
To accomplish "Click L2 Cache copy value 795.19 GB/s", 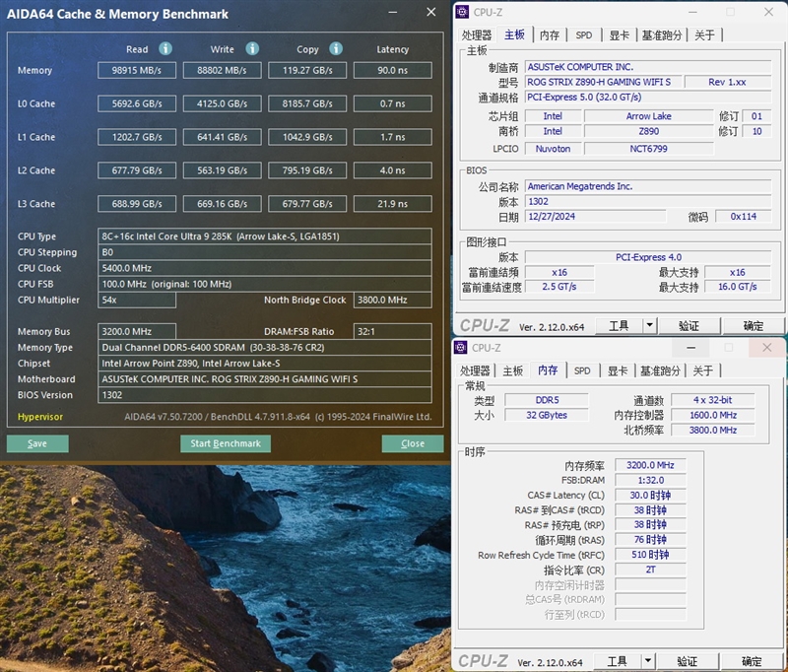I will coord(307,170).
